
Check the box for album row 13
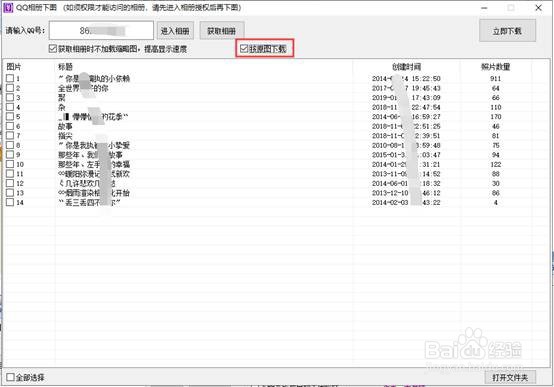(x=10, y=193)
